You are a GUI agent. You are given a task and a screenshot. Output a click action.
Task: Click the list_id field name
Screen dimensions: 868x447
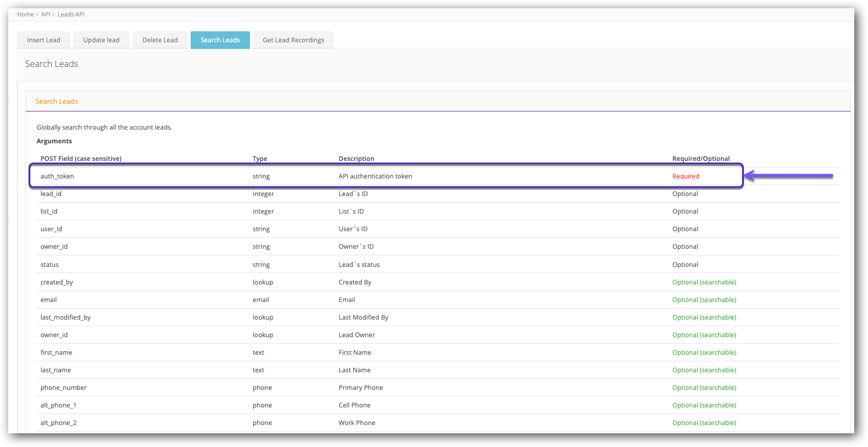[49, 211]
